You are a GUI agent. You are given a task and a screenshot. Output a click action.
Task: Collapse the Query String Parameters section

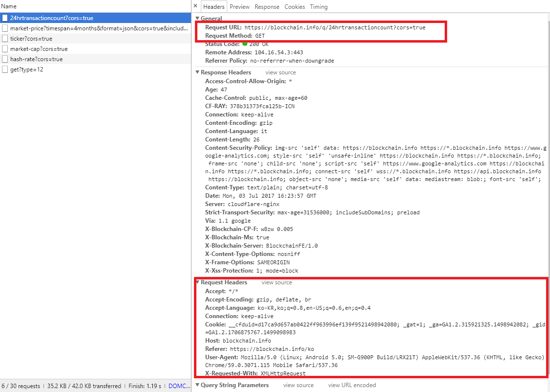[x=197, y=385]
